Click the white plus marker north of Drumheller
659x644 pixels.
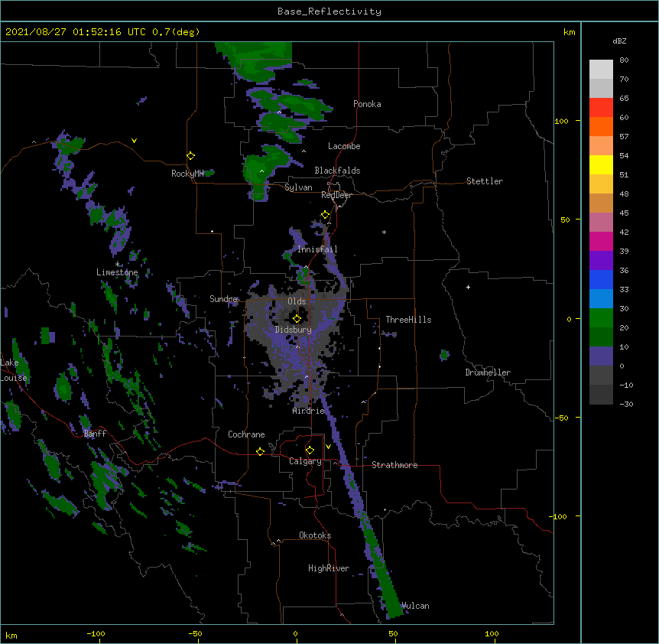(x=468, y=287)
